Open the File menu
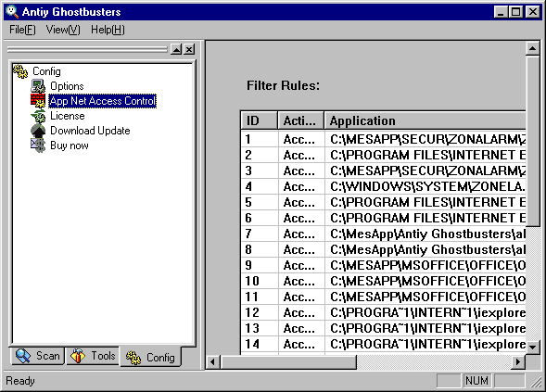This screenshot has width=546, height=392. click(x=22, y=30)
